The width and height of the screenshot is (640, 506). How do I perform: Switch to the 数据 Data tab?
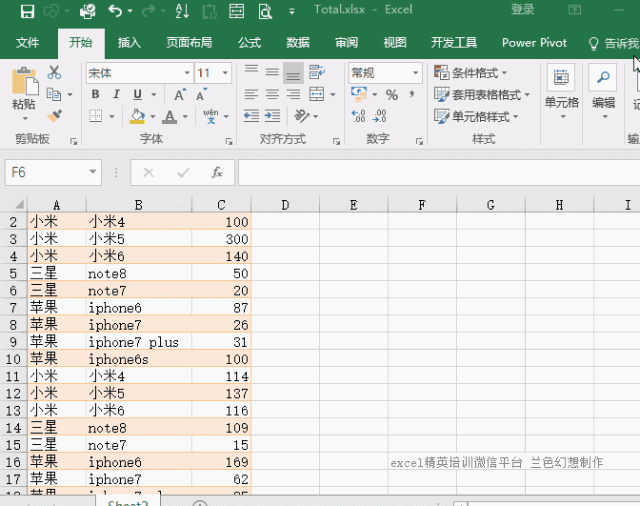click(x=298, y=42)
